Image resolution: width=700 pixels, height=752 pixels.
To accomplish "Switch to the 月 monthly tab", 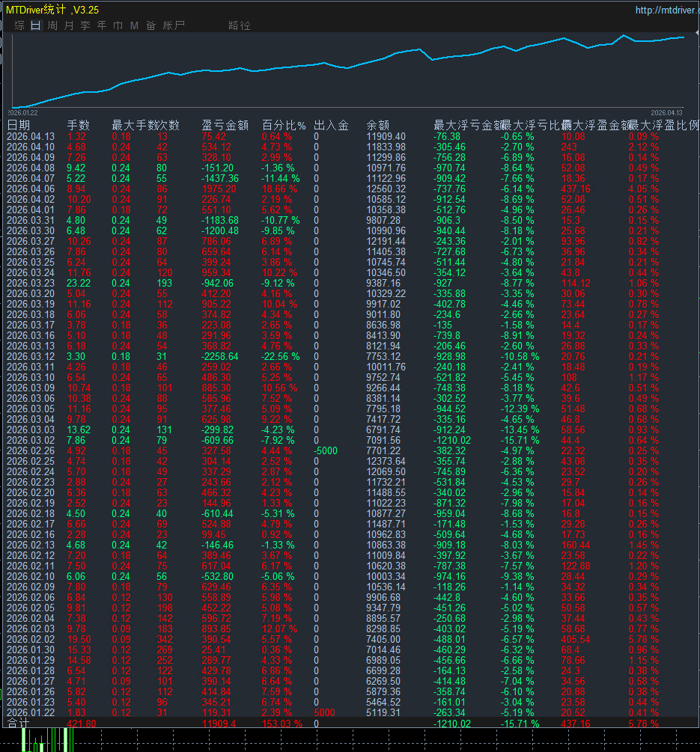I will (x=69, y=25).
